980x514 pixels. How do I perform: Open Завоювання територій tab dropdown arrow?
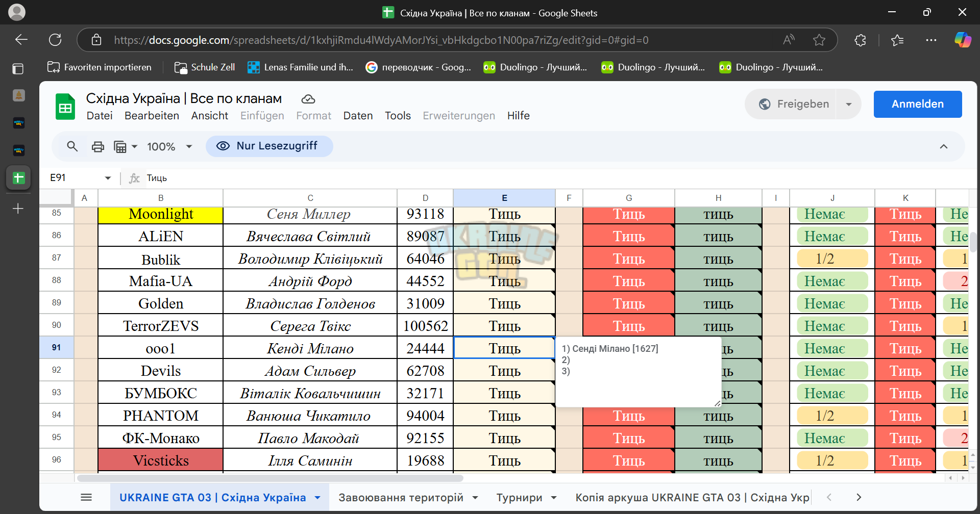[x=475, y=498]
